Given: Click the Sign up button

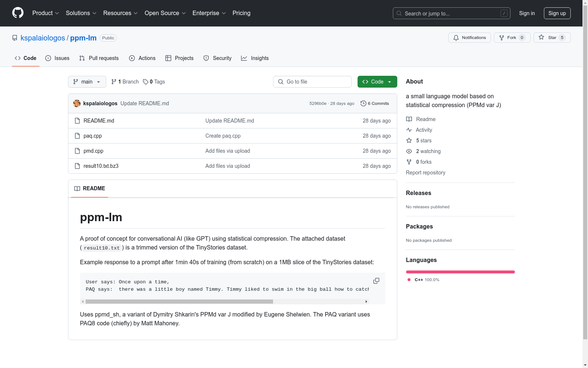Looking at the screenshot, I should click(557, 13).
